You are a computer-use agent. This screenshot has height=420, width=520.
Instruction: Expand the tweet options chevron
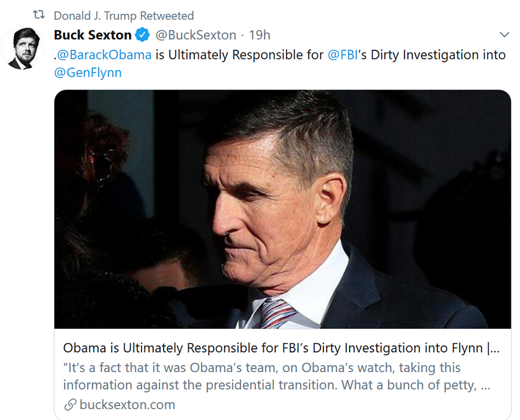(x=504, y=35)
